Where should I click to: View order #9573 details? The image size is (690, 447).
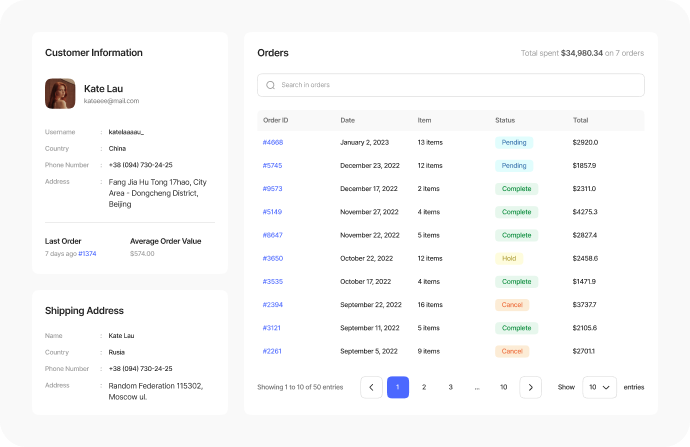(x=273, y=189)
